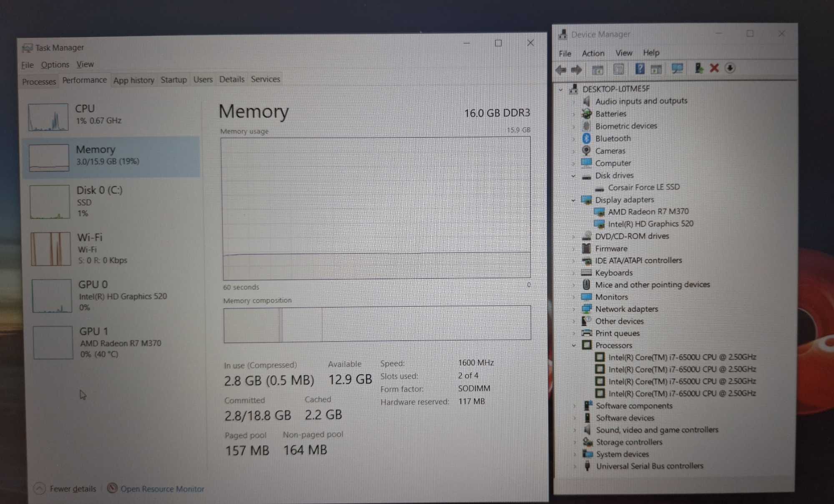Click Update driver green arrow icon
834x504 pixels.
click(x=699, y=68)
